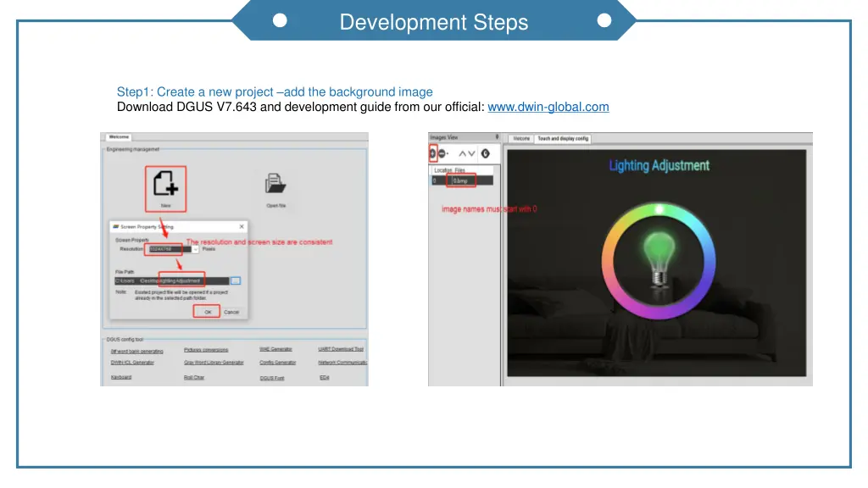Move image down with the down-arrow icon

(x=471, y=152)
